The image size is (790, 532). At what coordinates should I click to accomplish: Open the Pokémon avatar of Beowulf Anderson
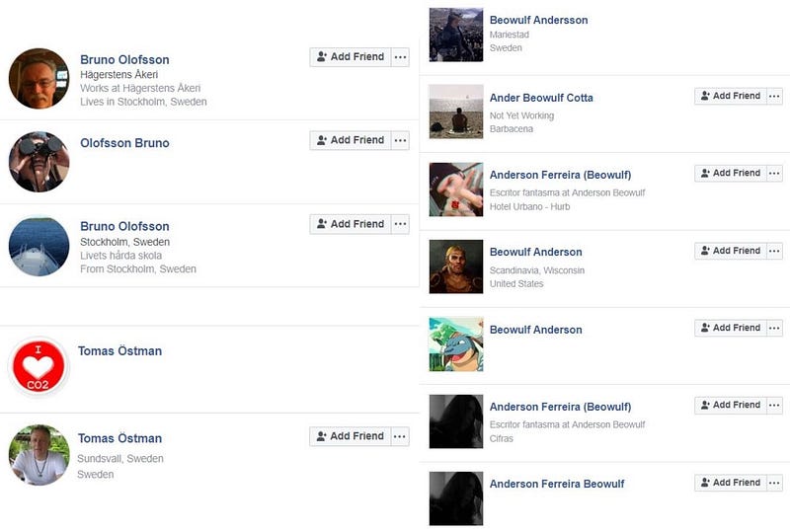click(x=456, y=344)
